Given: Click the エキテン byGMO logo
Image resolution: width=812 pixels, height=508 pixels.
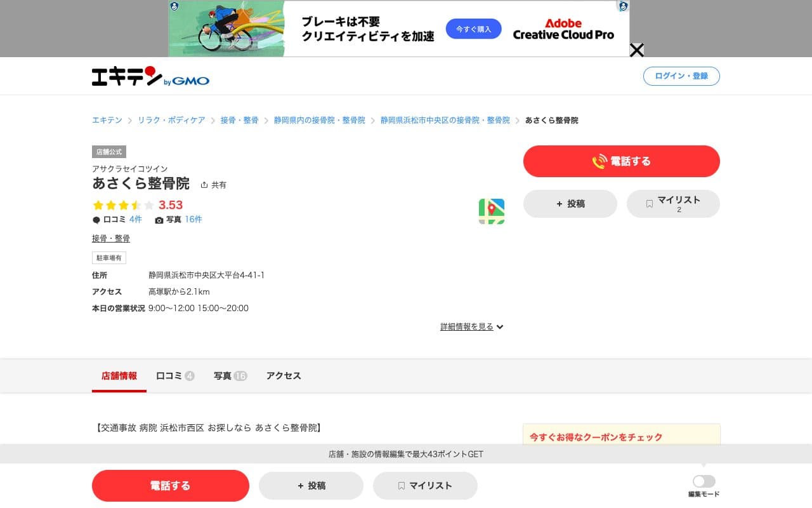Looking at the screenshot, I should pyautogui.click(x=150, y=76).
